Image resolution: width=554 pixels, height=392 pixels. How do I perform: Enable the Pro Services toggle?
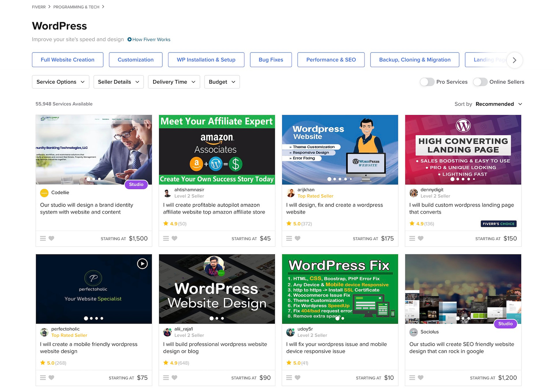click(427, 82)
